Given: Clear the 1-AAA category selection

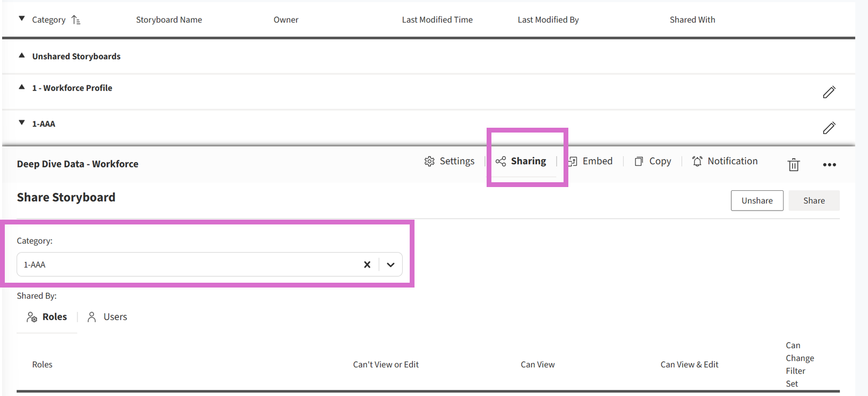Looking at the screenshot, I should (x=367, y=265).
